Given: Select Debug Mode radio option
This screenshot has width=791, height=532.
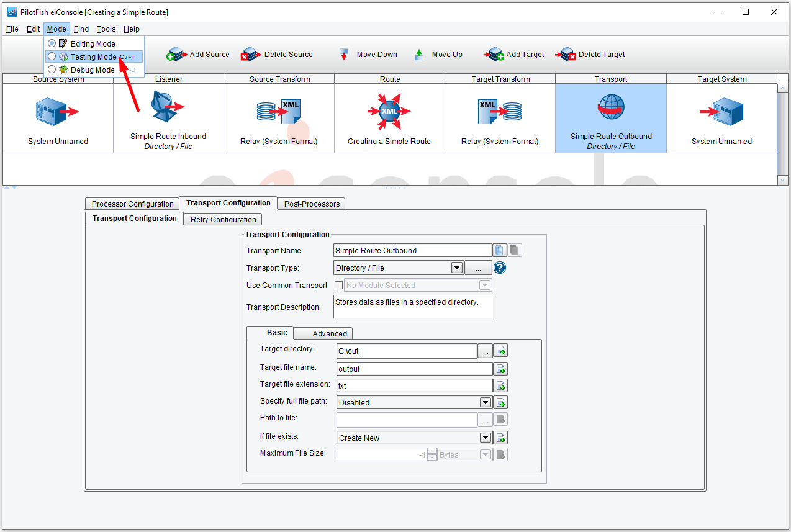Looking at the screenshot, I should 52,70.
